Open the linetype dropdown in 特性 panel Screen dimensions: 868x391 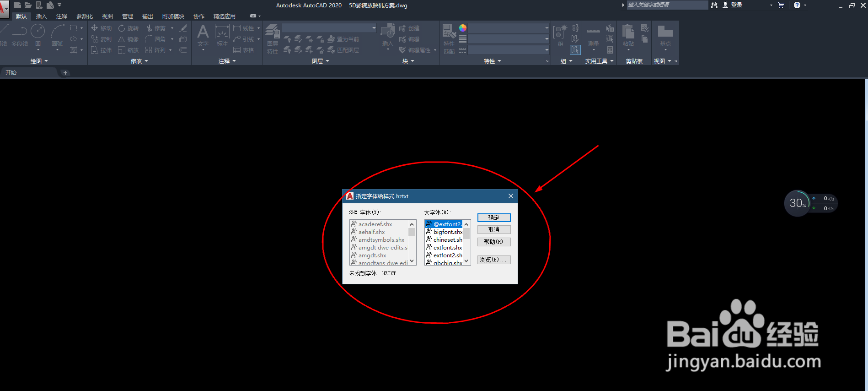[x=509, y=50]
